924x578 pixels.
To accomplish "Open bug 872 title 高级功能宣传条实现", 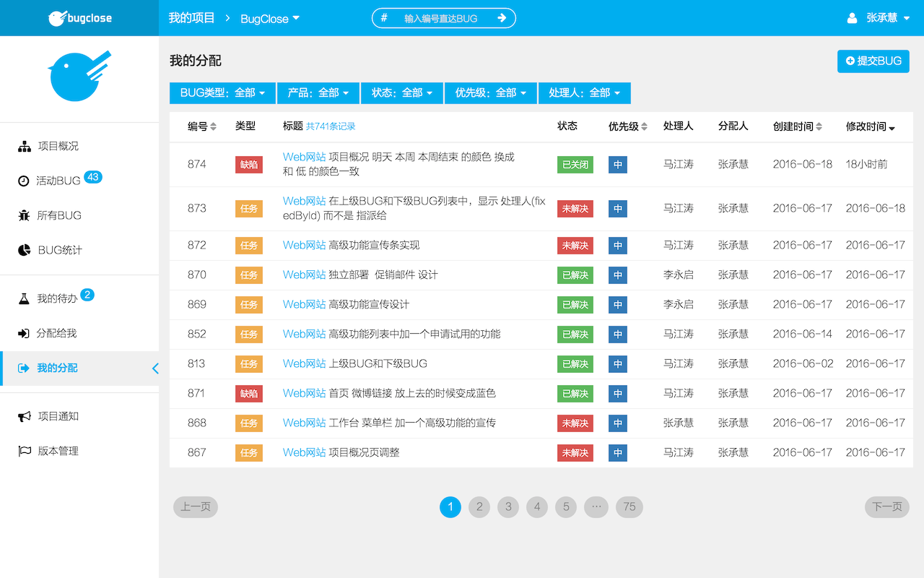I will [374, 245].
